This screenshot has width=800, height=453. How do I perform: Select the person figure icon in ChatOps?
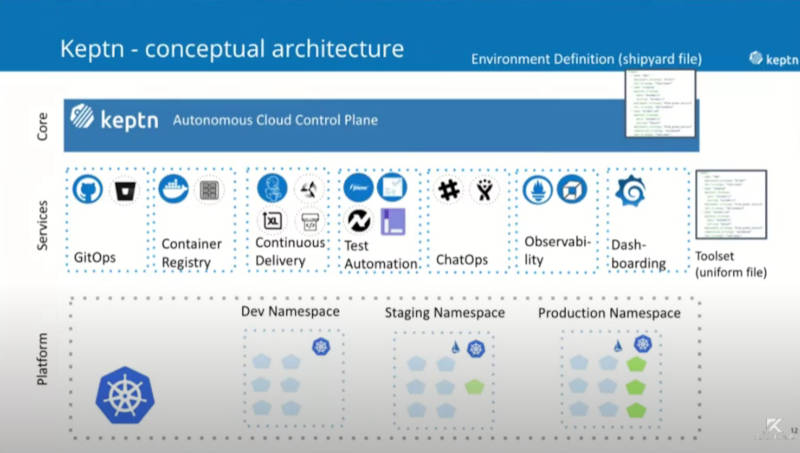pos(485,190)
